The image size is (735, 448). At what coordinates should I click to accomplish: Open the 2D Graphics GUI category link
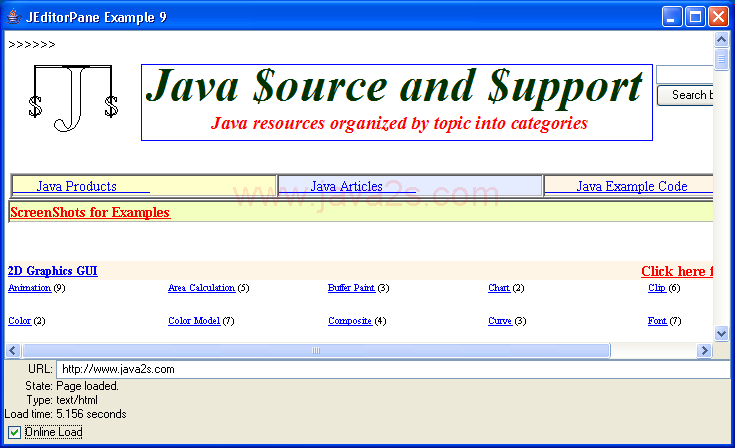[x=52, y=271]
